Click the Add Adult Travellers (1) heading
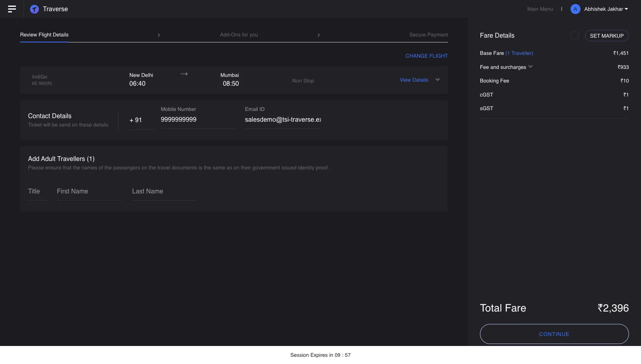Viewport: 641px width, 364px height. [61, 159]
